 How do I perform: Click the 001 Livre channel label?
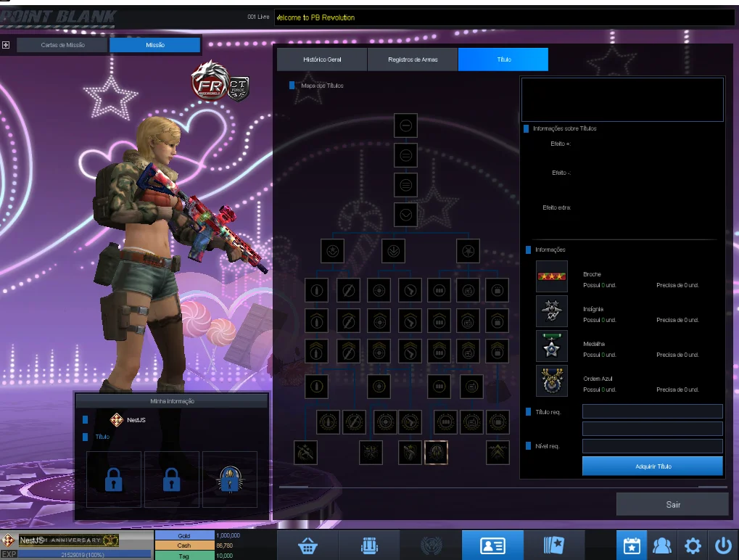pyautogui.click(x=258, y=17)
